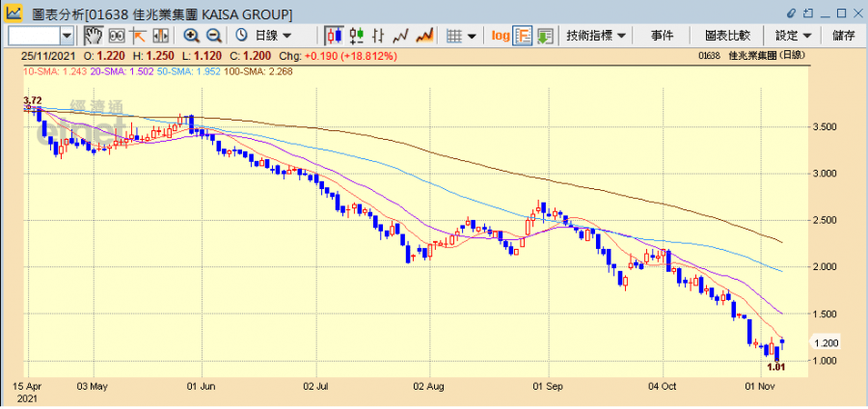Click the green download arrow icon
The height and width of the screenshot is (409, 868).
point(545,36)
